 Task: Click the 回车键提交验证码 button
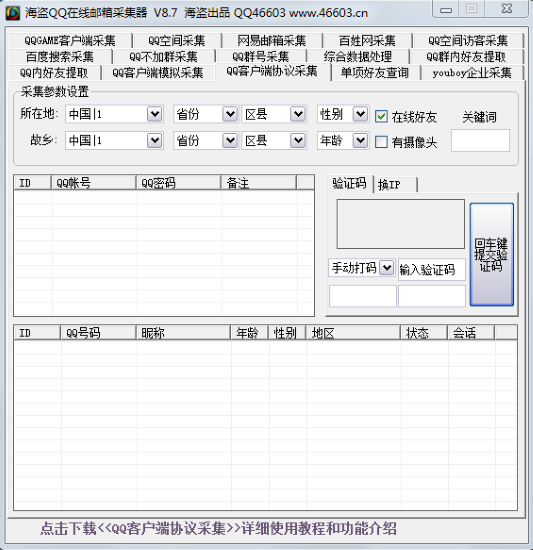click(492, 254)
